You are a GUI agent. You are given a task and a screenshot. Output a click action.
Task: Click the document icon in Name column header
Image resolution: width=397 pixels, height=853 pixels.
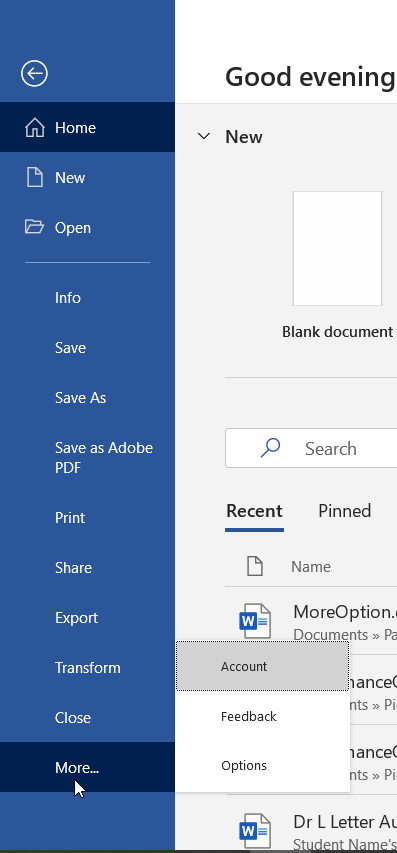(x=255, y=566)
